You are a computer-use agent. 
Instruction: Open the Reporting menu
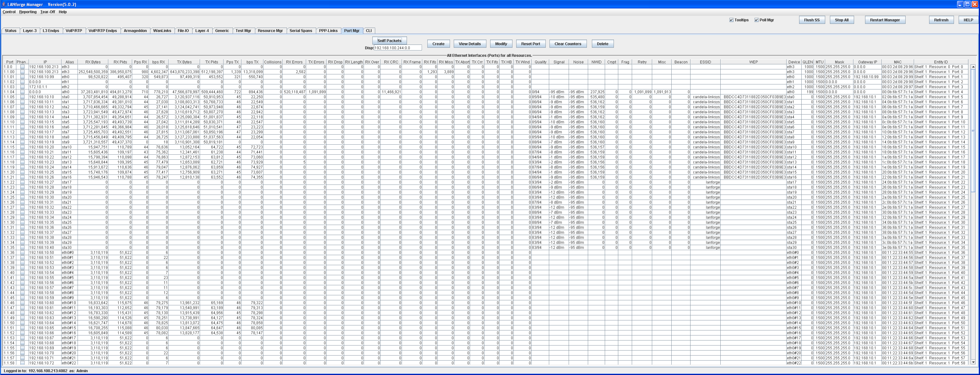(28, 12)
